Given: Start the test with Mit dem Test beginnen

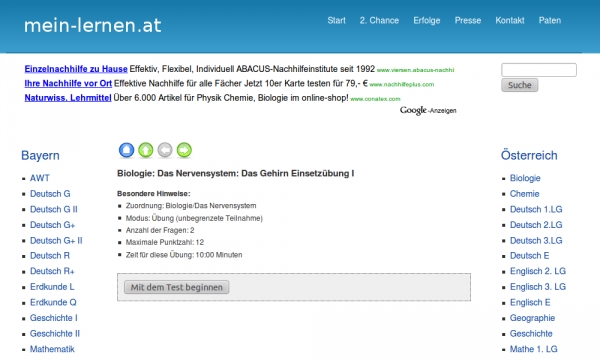Looking at the screenshot, I should tap(176, 287).
